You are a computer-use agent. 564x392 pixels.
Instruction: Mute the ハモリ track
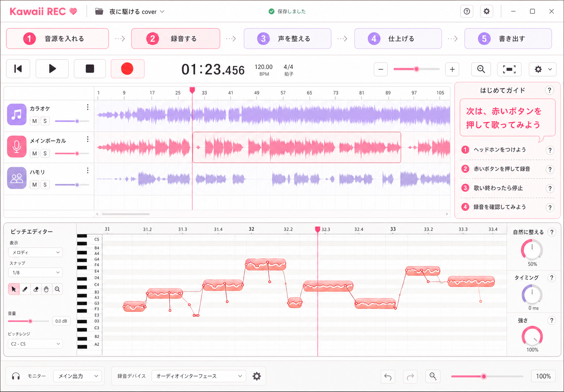click(x=34, y=185)
